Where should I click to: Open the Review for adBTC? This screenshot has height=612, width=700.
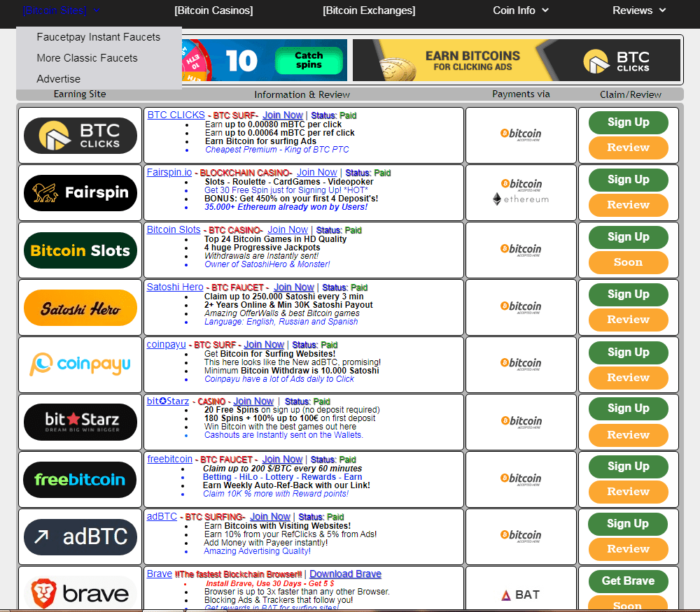628,549
